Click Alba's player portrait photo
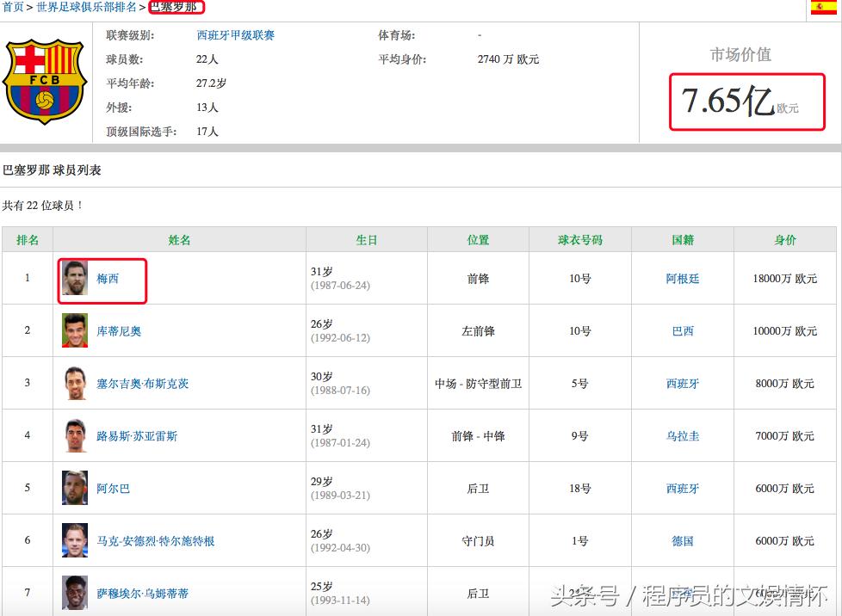This screenshot has width=842, height=616. [x=76, y=487]
